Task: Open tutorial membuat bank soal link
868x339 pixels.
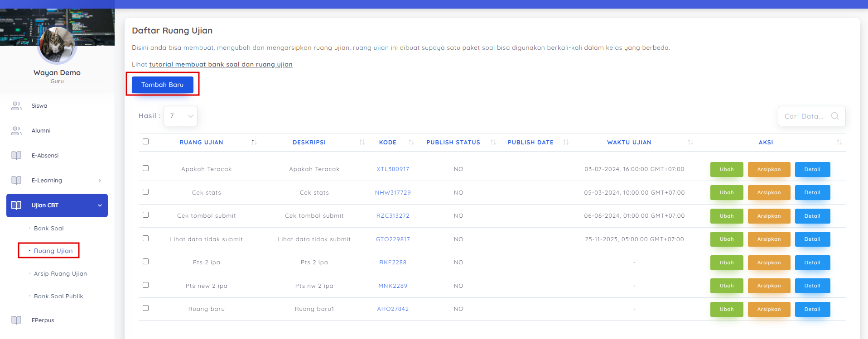Action: point(221,65)
